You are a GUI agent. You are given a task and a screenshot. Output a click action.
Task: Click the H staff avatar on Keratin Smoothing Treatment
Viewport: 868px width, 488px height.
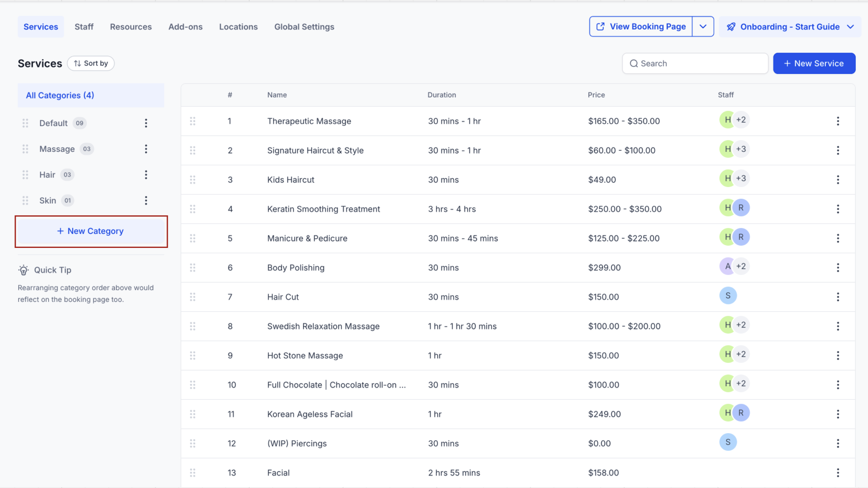point(727,208)
